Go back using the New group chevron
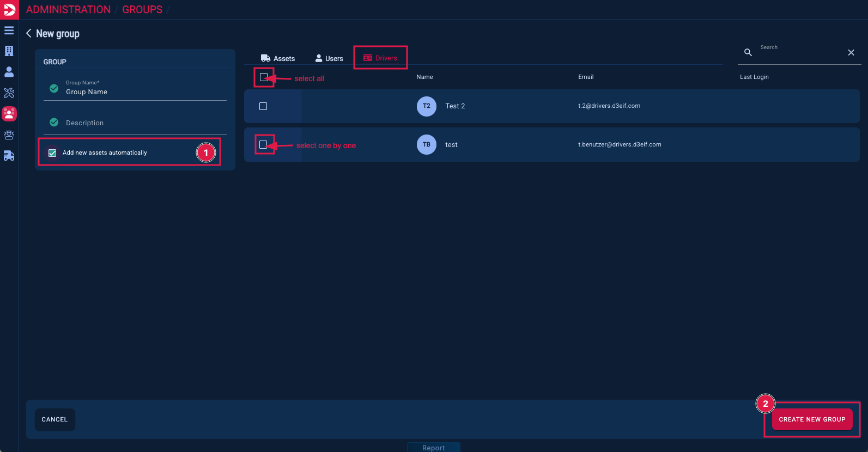868x452 pixels. [29, 33]
